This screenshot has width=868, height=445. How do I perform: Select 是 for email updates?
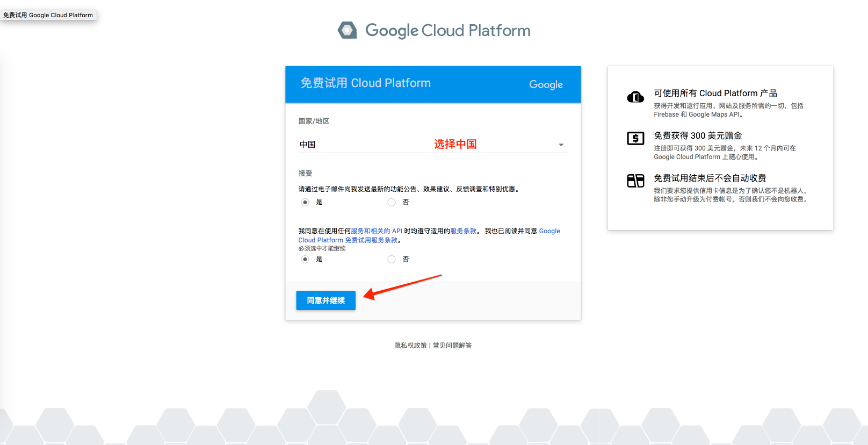click(305, 202)
